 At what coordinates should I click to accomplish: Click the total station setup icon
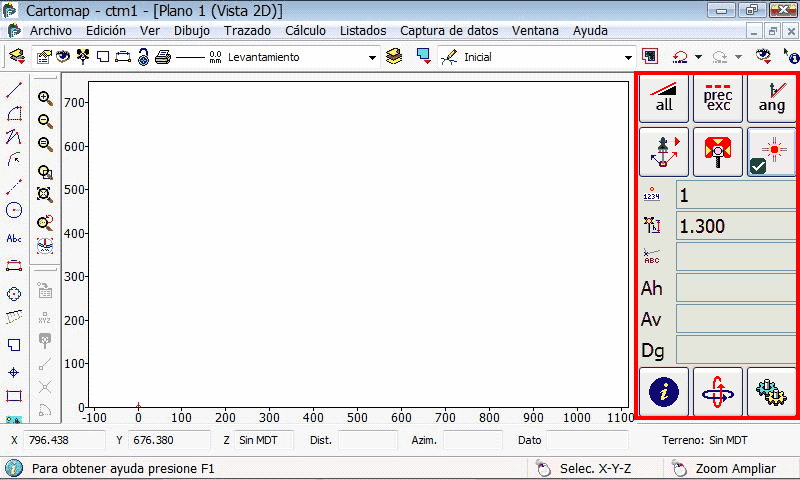pyautogui.click(x=665, y=152)
